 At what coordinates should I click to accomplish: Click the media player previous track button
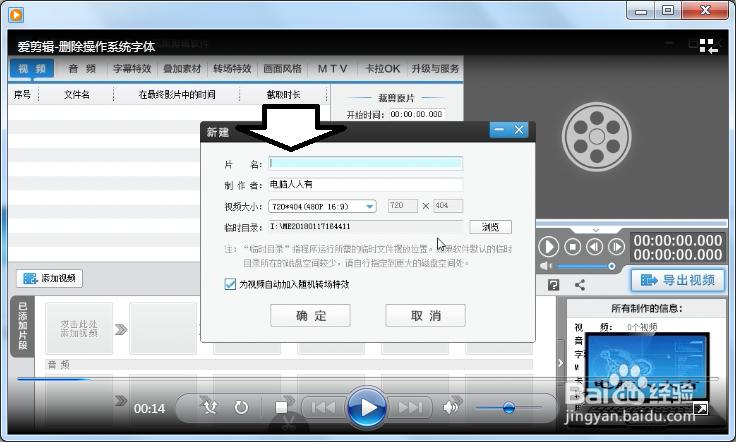click(x=323, y=407)
